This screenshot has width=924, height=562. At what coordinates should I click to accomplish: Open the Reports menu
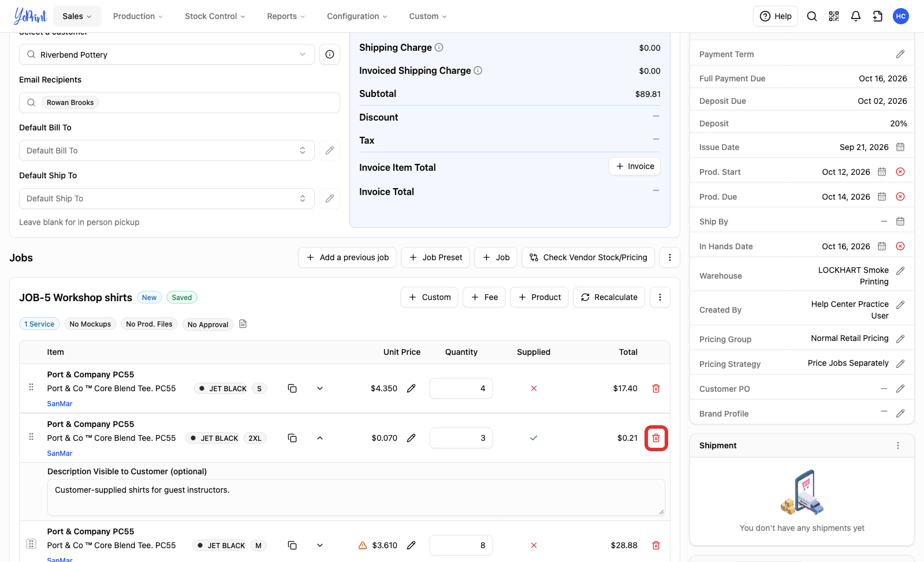(286, 16)
